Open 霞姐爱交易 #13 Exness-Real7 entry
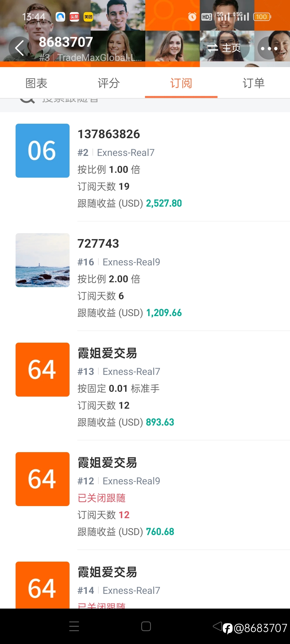 tap(145, 386)
